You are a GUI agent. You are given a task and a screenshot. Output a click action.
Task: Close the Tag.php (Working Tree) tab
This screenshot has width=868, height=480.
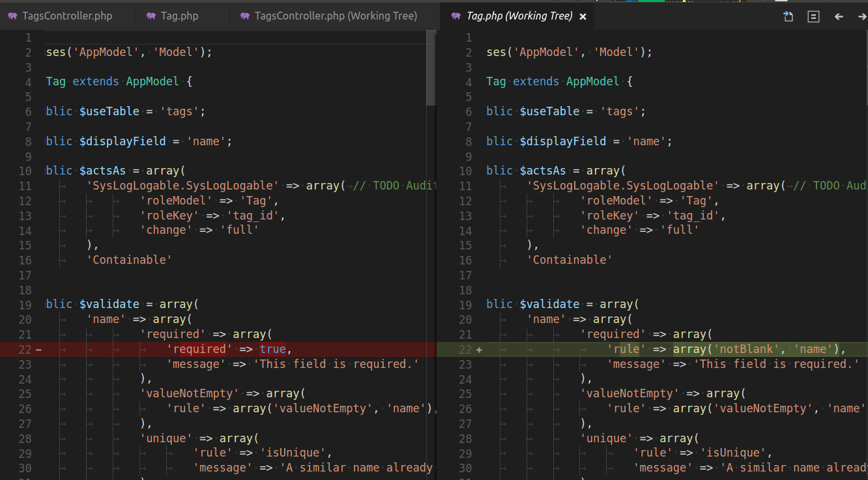click(x=583, y=17)
